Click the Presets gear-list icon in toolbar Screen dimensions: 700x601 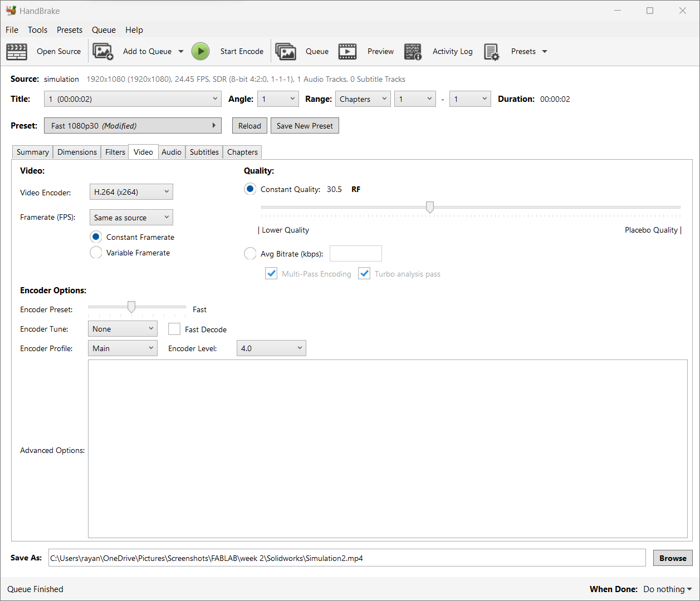(491, 51)
